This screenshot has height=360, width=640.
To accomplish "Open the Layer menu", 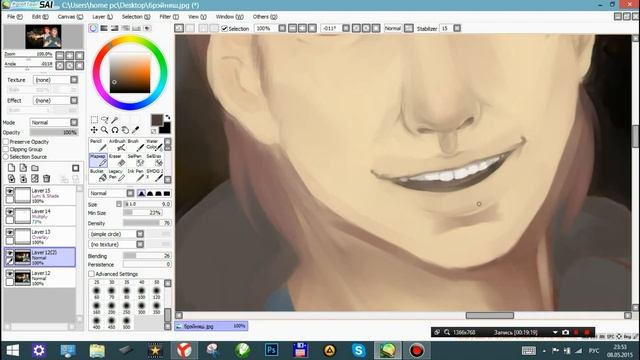I will click(102, 17).
